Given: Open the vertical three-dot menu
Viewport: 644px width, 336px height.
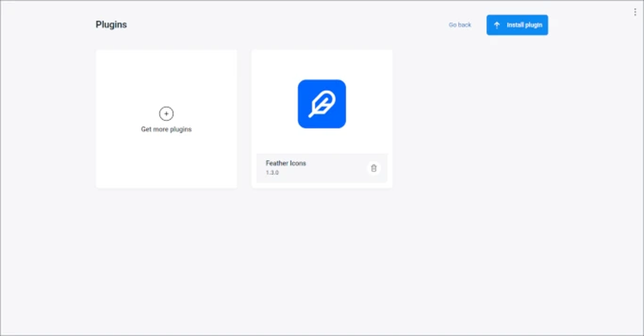Looking at the screenshot, I should pyautogui.click(x=635, y=12).
